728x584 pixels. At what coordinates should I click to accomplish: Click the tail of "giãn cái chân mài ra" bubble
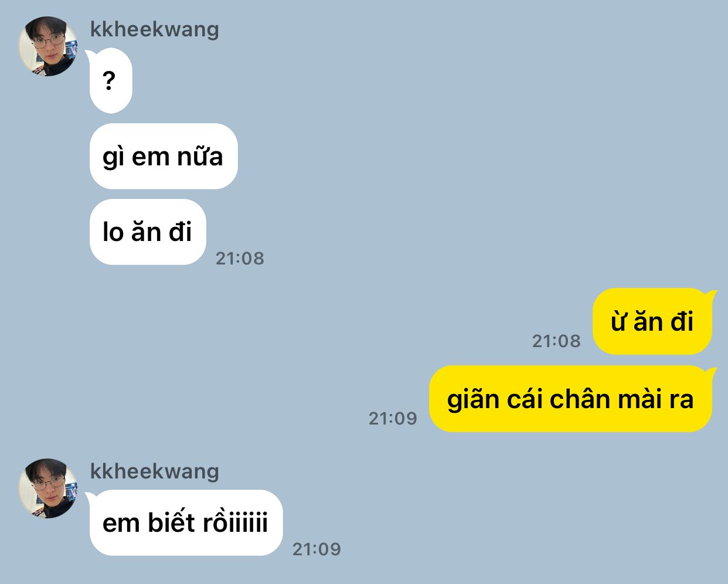(x=711, y=372)
